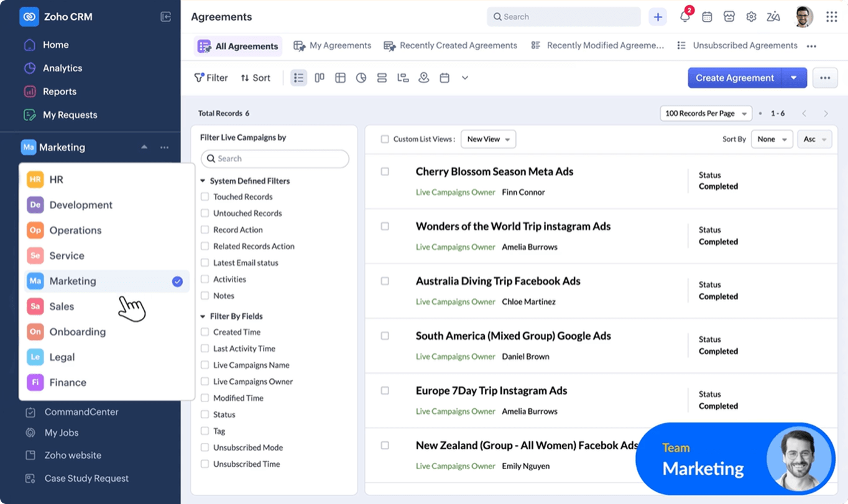Switch to kanban view icon

click(x=320, y=78)
